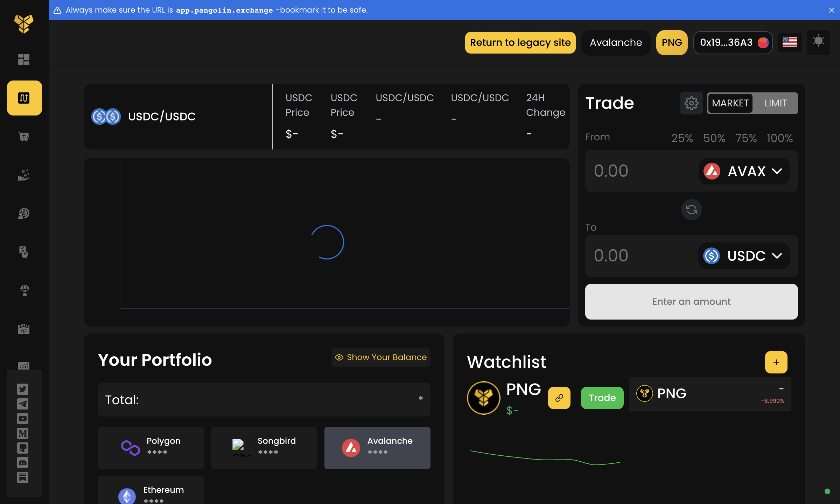Open the AVAX token dropdown
Image resolution: width=840 pixels, height=504 pixels.
[744, 171]
